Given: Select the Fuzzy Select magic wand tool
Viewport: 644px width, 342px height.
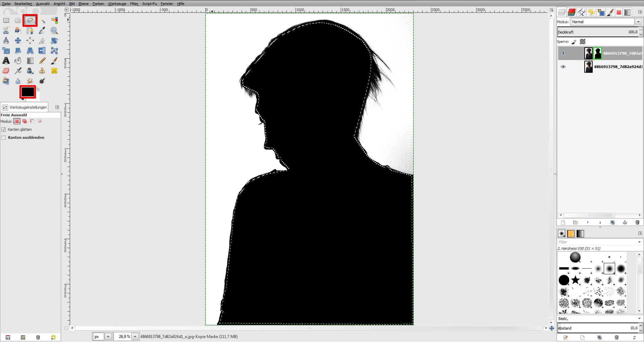Looking at the screenshot, I should [42, 20].
